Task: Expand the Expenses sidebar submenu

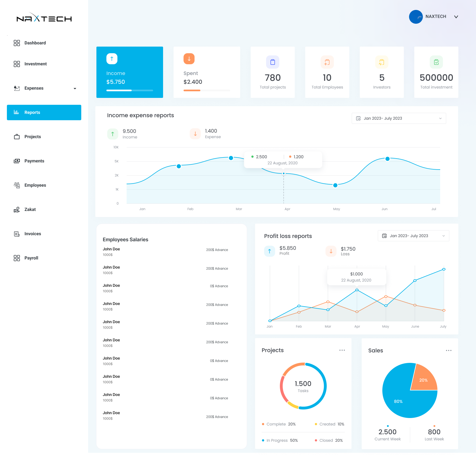Action: coord(75,89)
